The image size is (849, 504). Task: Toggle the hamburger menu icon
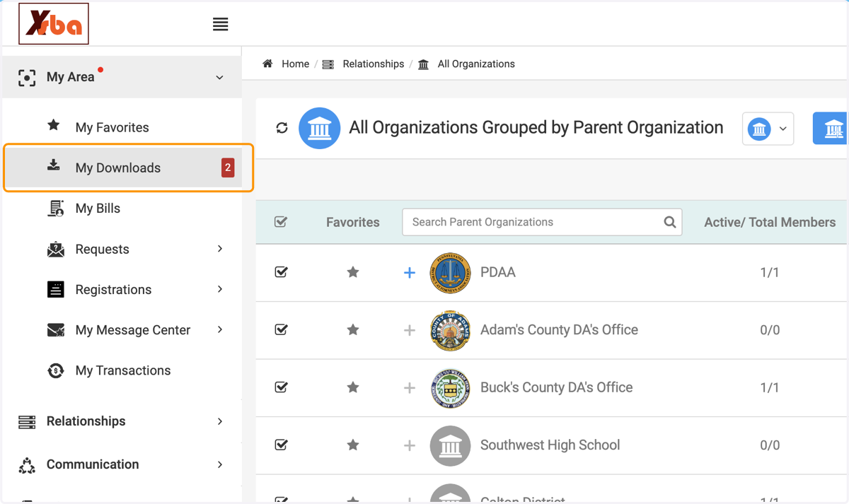click(221, 24)
